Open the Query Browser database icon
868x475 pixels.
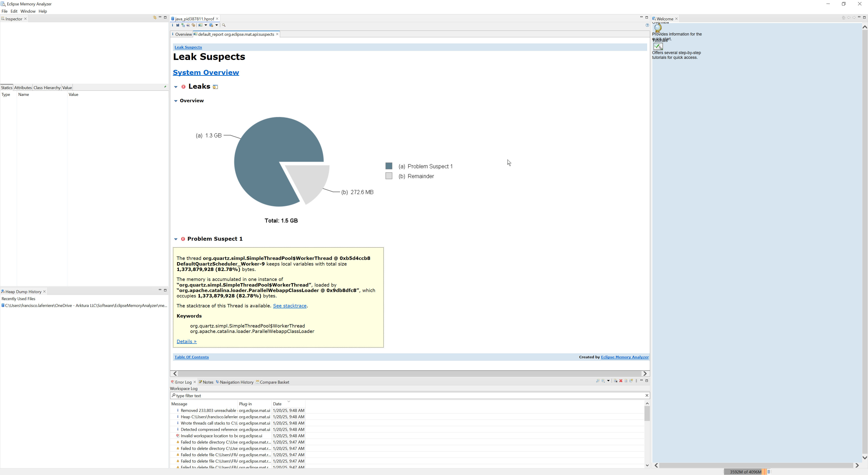pyautogui.click(x=211, y=25)
